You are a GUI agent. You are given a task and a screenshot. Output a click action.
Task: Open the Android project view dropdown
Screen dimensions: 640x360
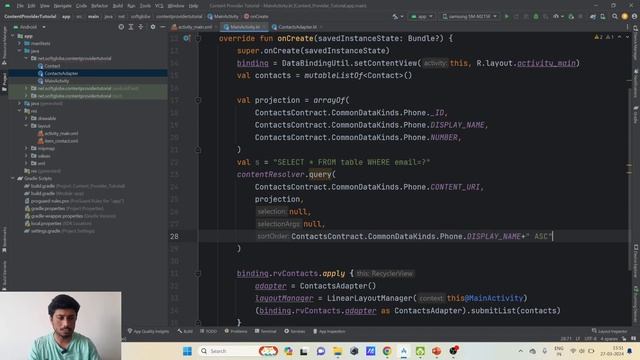[x=30, y=27]
